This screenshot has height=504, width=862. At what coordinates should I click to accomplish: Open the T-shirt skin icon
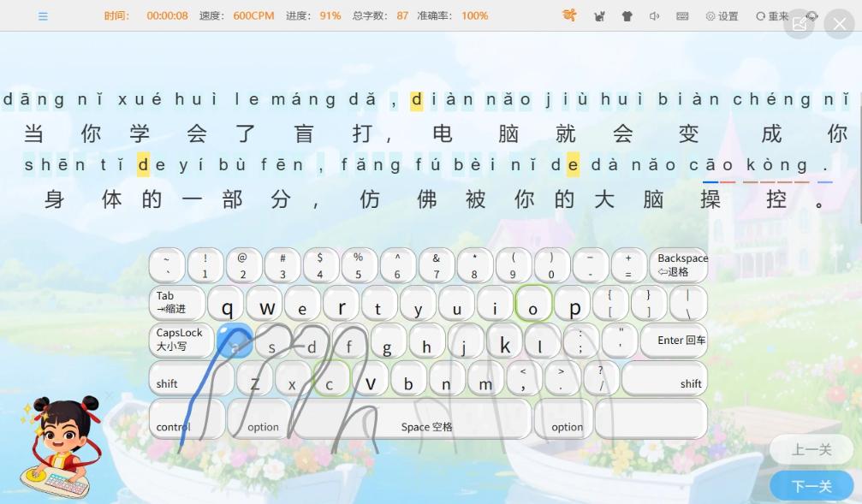pyautogui.click(x=627, y=16)
